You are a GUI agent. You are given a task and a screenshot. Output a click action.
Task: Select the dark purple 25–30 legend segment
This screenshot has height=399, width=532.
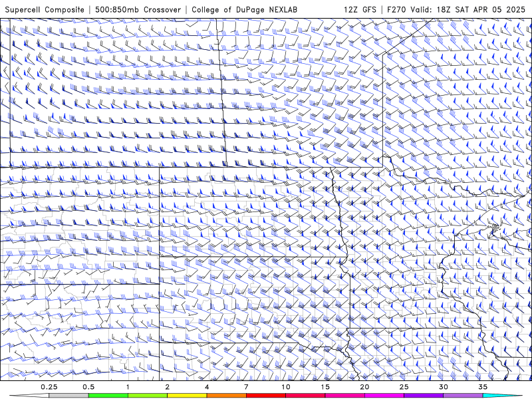pyautogui.click(x=424, y=396)
